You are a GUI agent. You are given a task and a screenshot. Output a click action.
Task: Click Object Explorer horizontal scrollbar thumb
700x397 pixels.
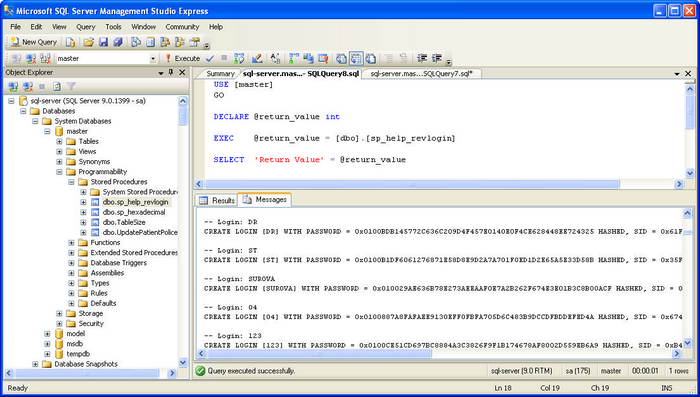[86, 373]
